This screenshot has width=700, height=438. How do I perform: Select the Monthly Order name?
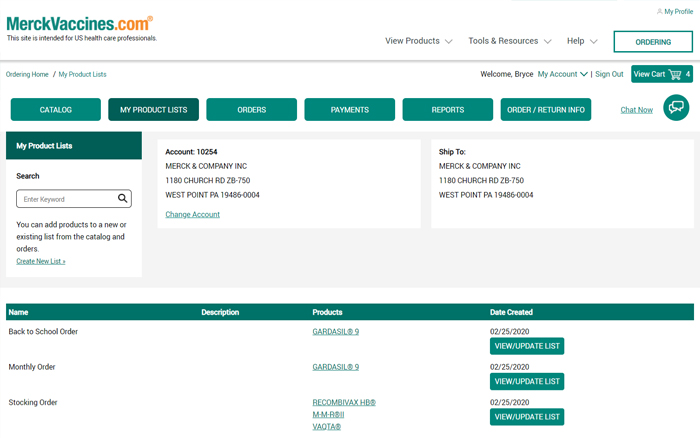(32, 367)
